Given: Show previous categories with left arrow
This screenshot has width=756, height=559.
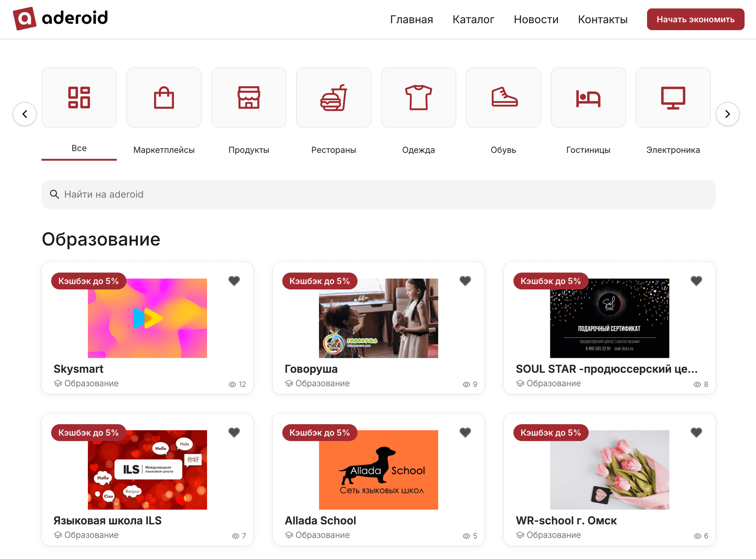Looking at the screenshot, I should point(25,114).
